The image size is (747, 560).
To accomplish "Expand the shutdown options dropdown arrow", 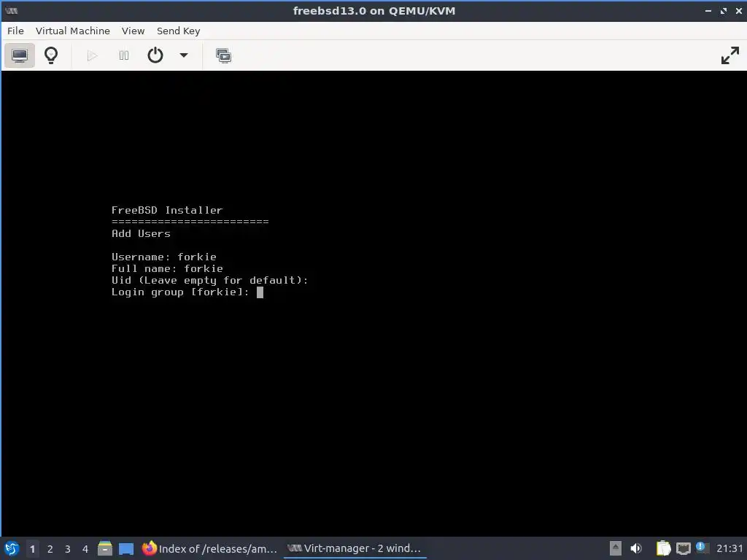I will (x=183, y=55).
